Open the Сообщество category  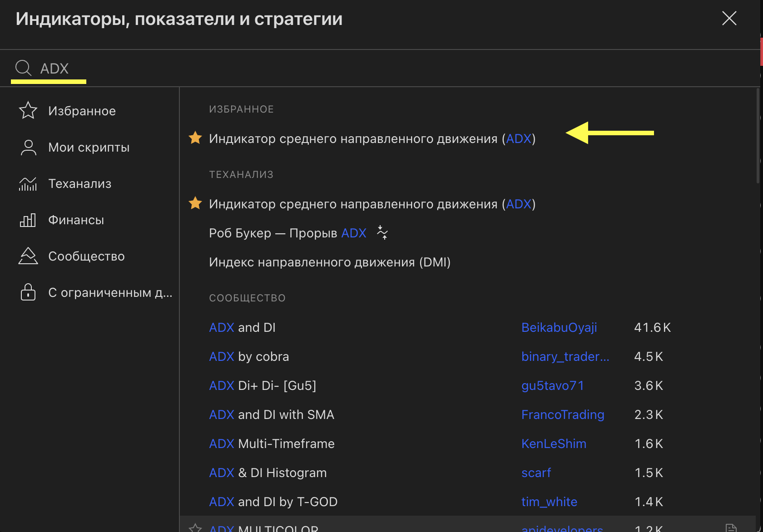pyautogui.click(x=86, y=256)
